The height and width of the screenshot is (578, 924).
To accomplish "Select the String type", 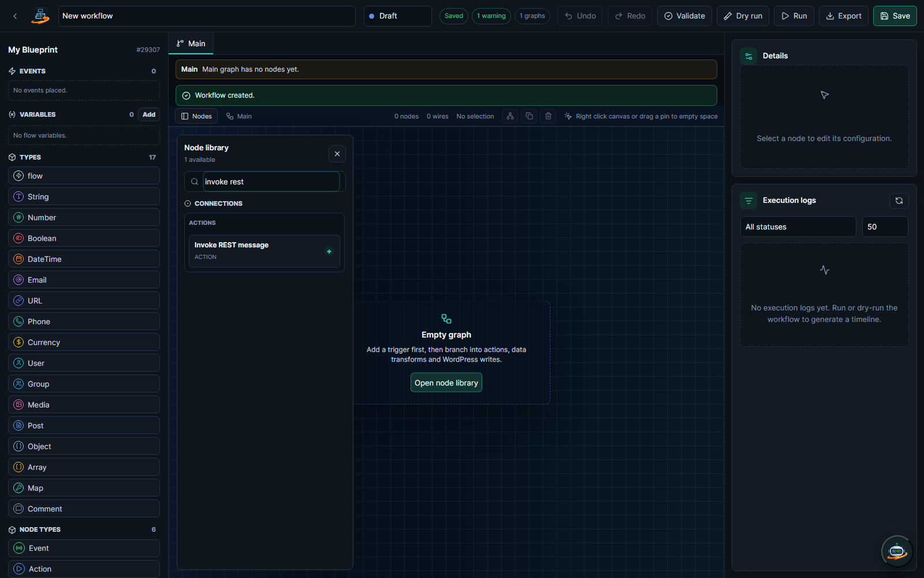I will click(84, 197).
